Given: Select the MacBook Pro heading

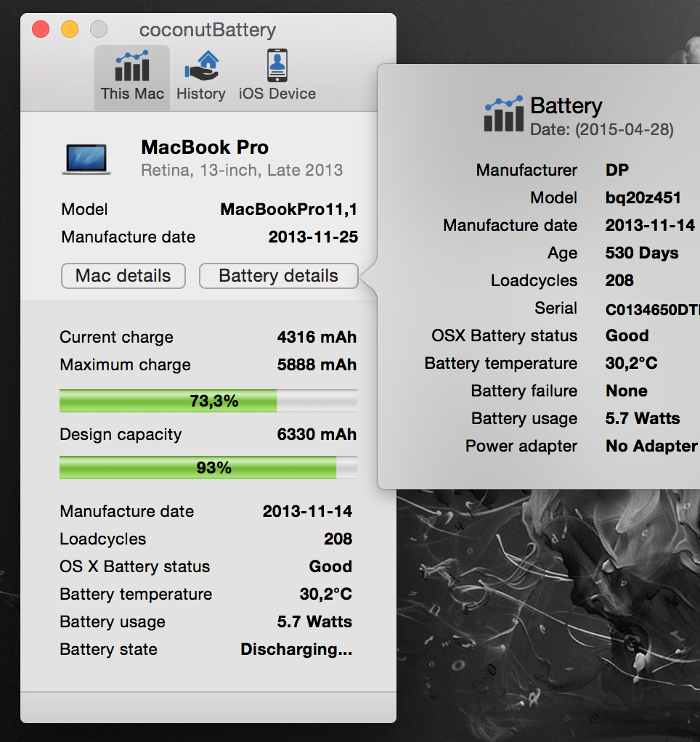Looking at the screenshot, I should coord(205,147).
